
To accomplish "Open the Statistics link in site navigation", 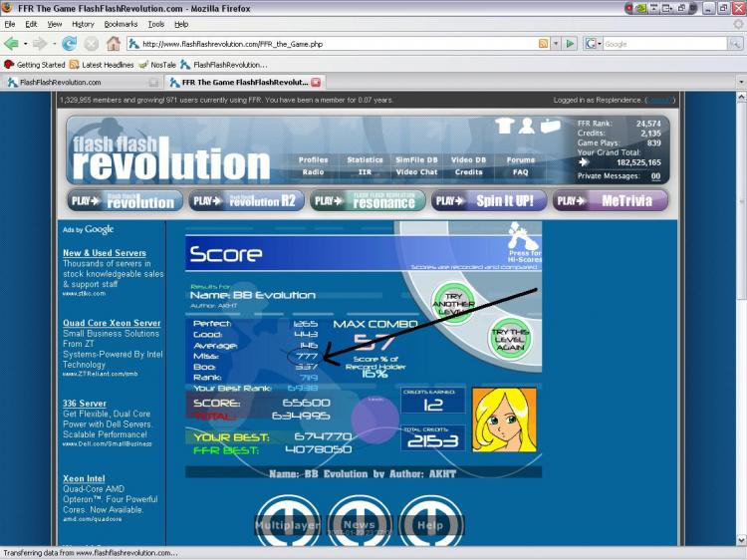I will click(x=365, y=159).
